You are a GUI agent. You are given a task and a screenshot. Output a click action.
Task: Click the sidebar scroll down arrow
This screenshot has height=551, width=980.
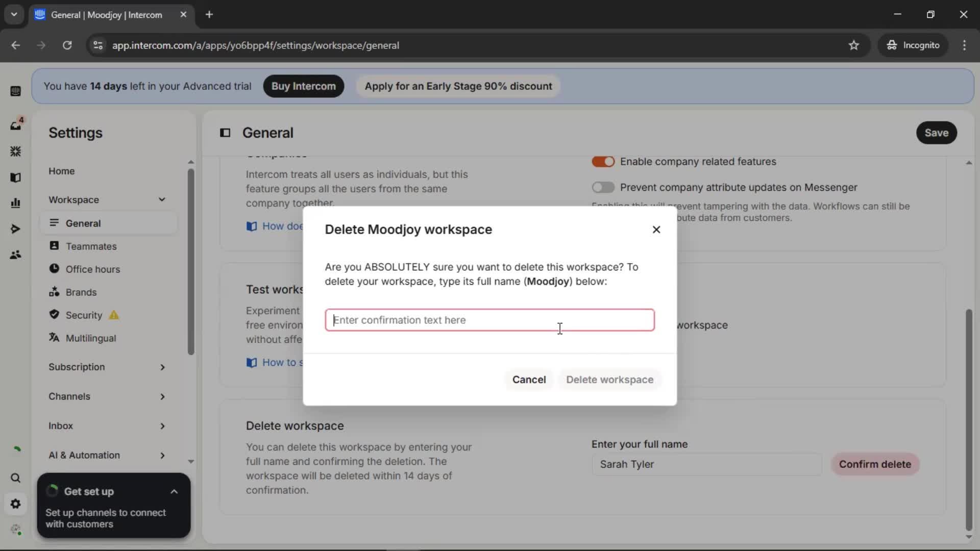point(191,462)
